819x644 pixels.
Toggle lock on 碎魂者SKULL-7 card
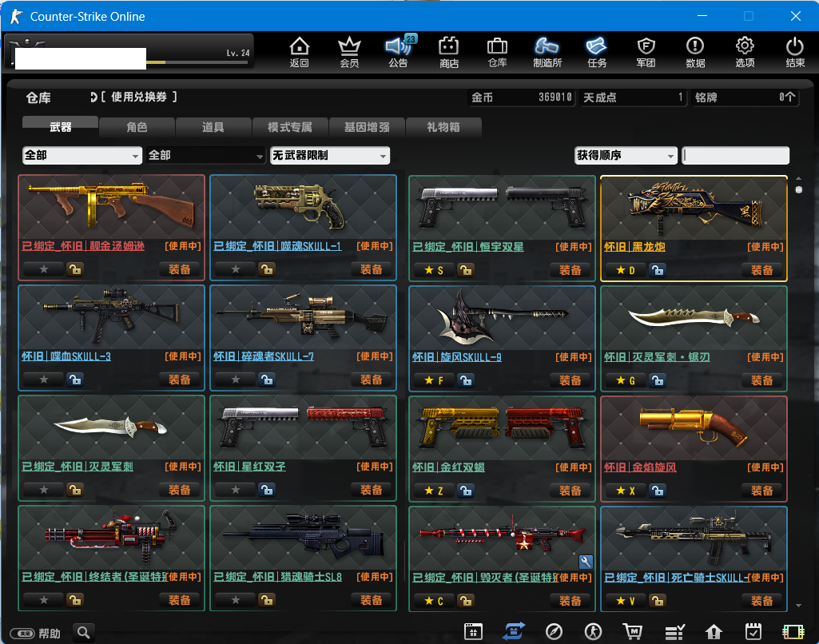click(267, 380)
